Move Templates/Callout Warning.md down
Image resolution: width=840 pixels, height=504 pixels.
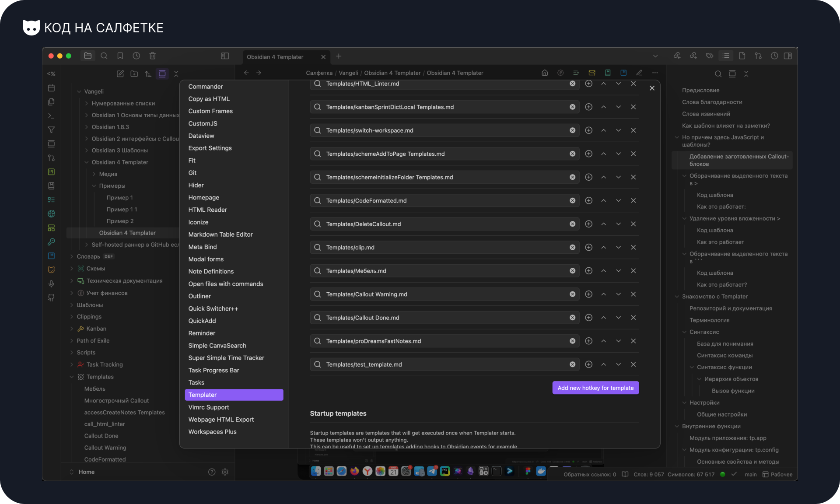(619, 294)
